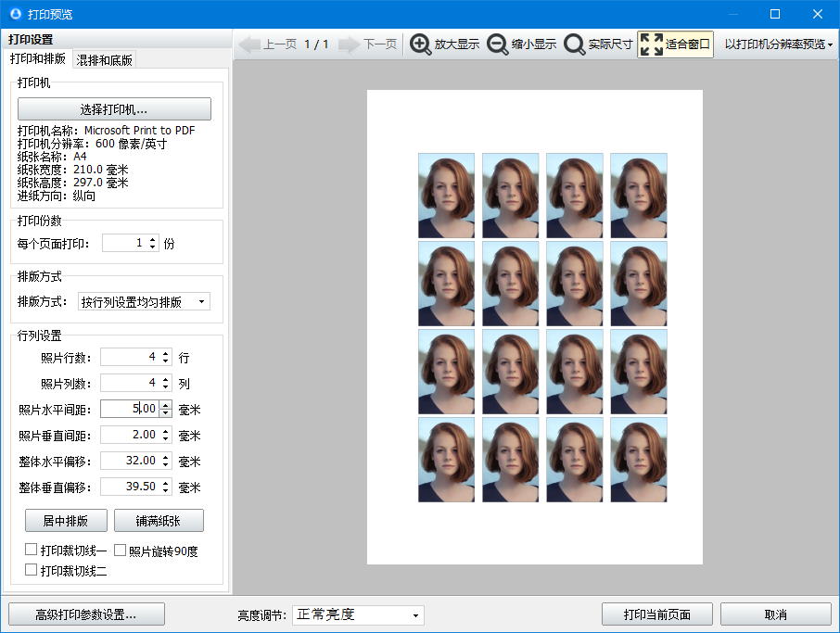The width and height of the screenshot is (840, 633).
Task: Increase 照片水平间距 horizontal spacing
Action: (166, 405)
